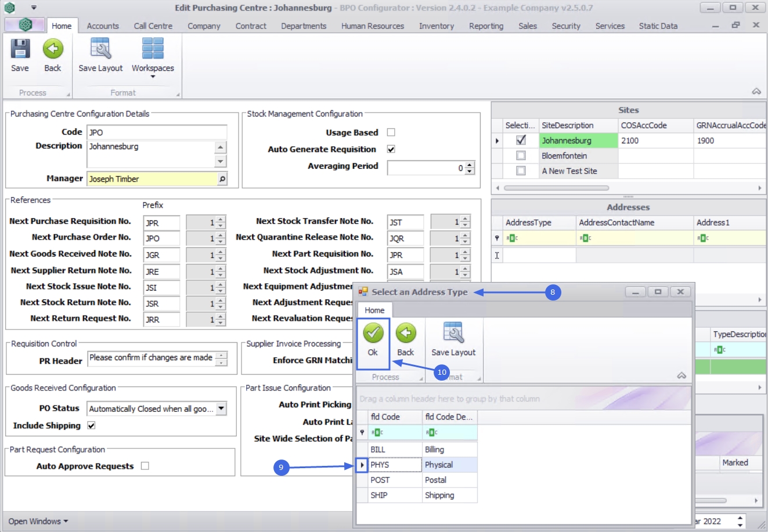Click the Save floppy disk icon
Screen dimensions: 768x532
pyautogui.click(x=20, y=49)
